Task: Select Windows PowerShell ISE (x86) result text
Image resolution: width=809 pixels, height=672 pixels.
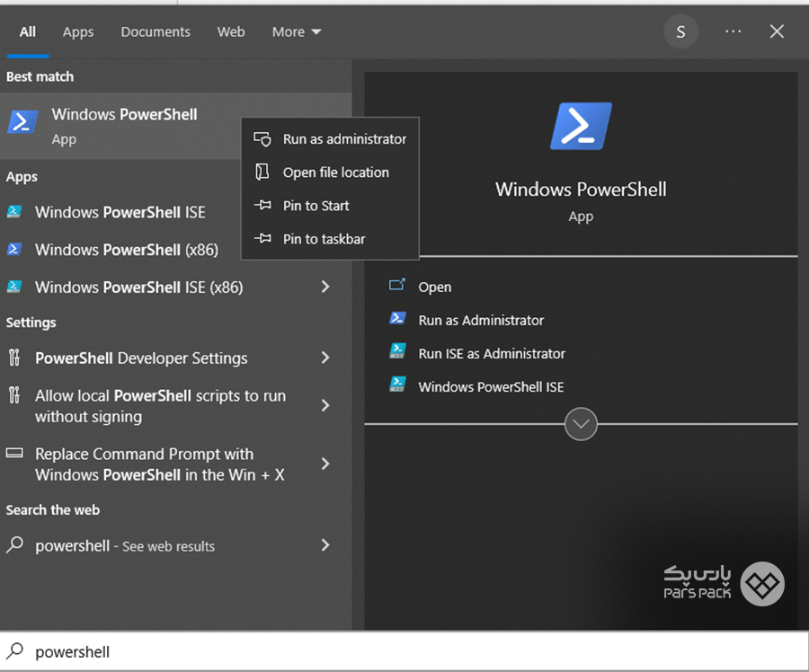Action: tap(138, 287)
